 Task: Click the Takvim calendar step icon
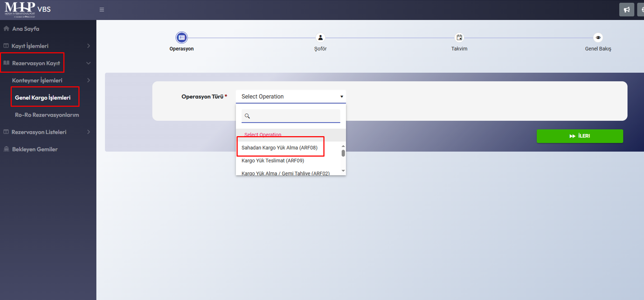459,37
